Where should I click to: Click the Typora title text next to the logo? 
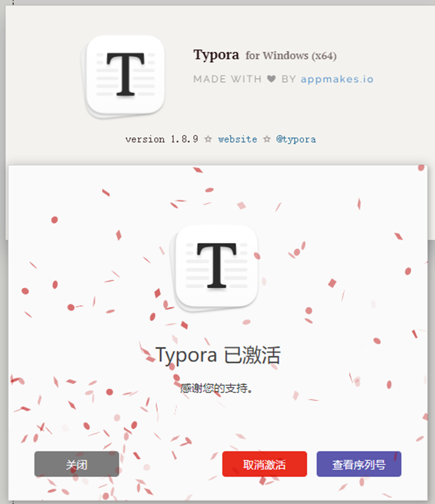[x=216, y=55]
